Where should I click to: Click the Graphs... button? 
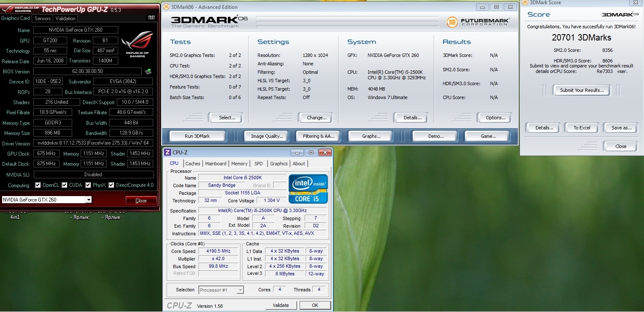click(x=371, y=136)
